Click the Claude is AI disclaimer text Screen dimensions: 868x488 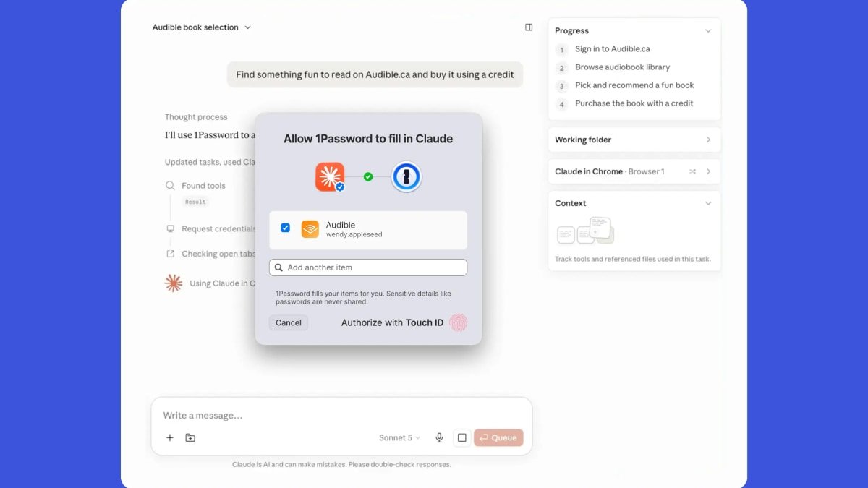[x=341, y=464]
